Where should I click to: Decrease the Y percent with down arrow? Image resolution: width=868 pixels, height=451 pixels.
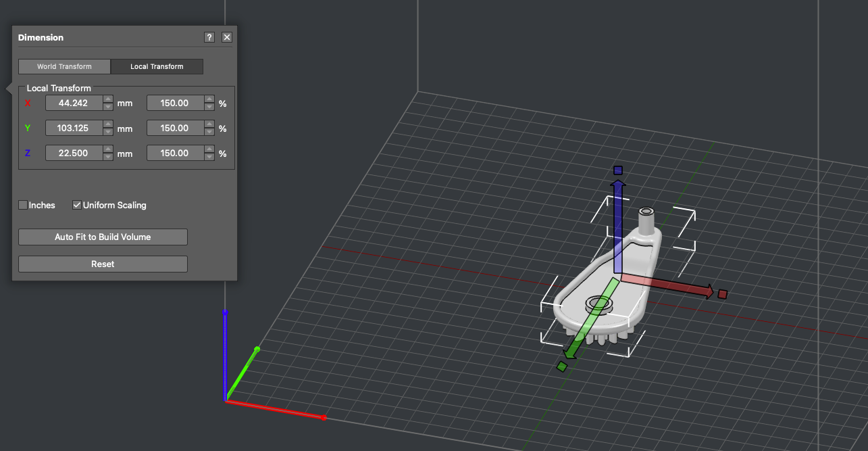[209, 132]
